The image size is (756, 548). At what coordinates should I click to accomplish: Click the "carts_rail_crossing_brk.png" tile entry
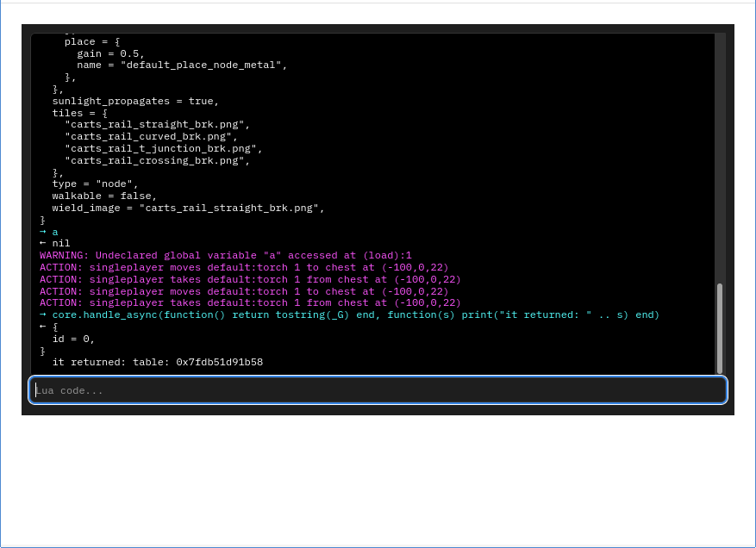[x=157, y=160]
